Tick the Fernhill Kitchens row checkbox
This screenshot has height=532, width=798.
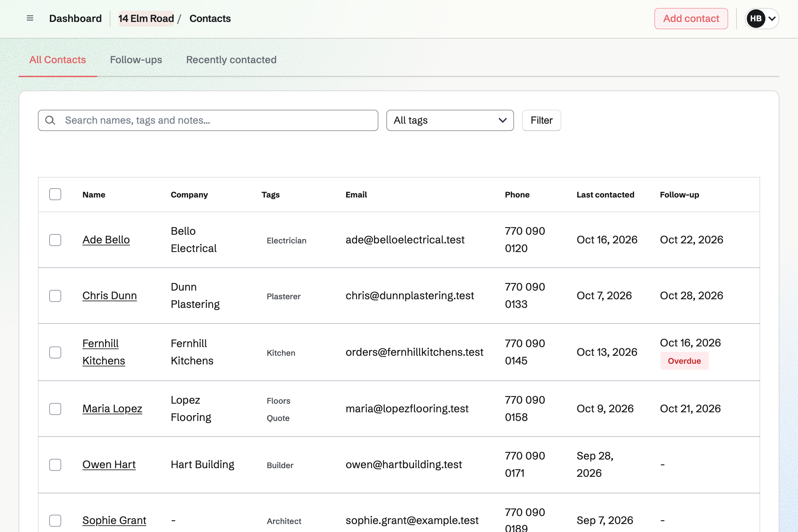click(55, 352)
